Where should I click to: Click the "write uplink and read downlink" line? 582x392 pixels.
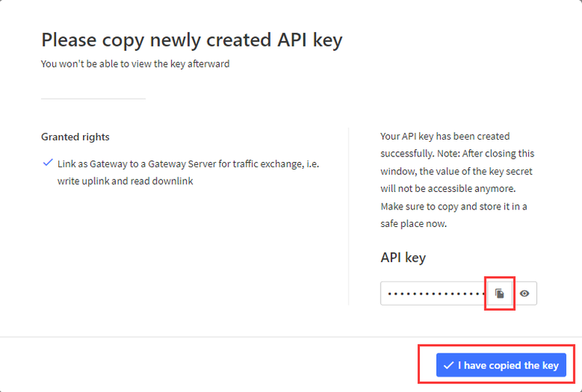[x=125, y=180]
